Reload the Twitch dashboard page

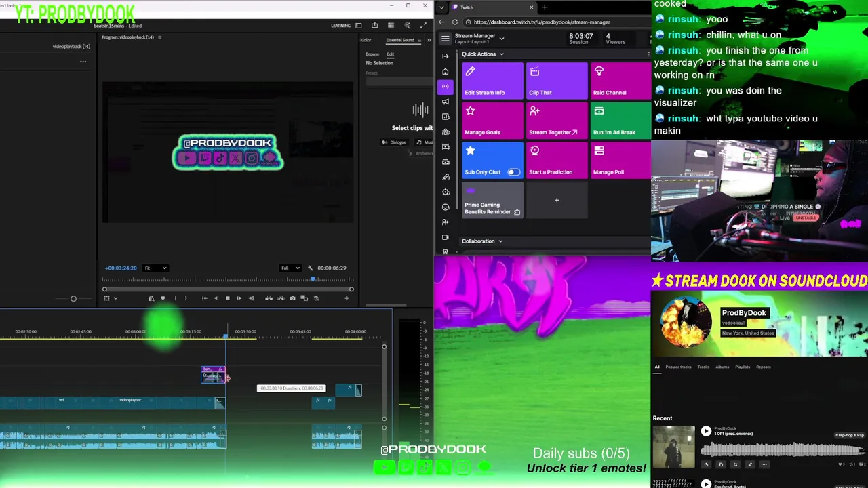(x=455, y=22)
